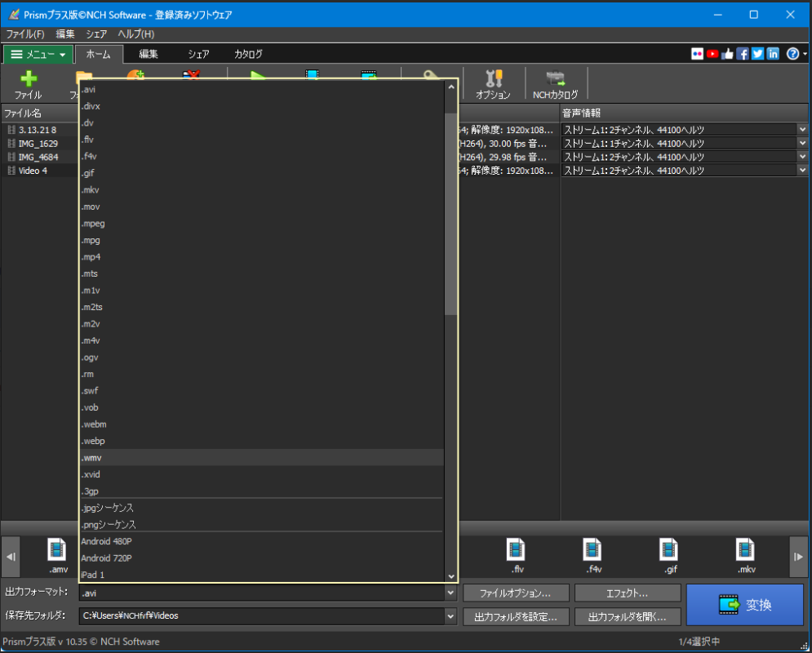Open the save folder path dropdown
The width and height of the screenshot is (812, 653).
click(x=450, y=616)
